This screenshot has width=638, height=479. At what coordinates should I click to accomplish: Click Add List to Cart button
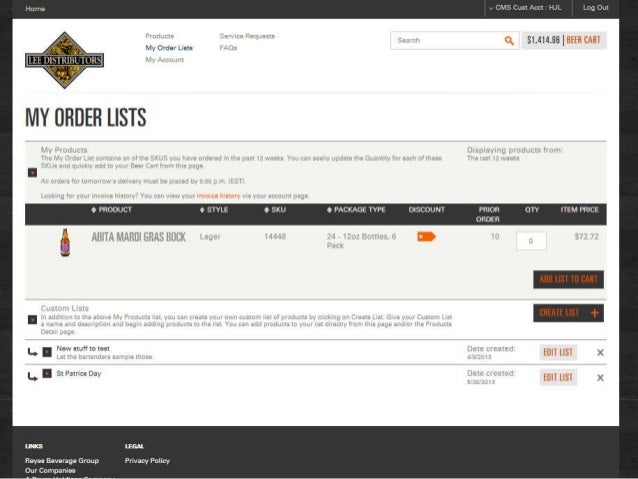(x=568, y=279)
